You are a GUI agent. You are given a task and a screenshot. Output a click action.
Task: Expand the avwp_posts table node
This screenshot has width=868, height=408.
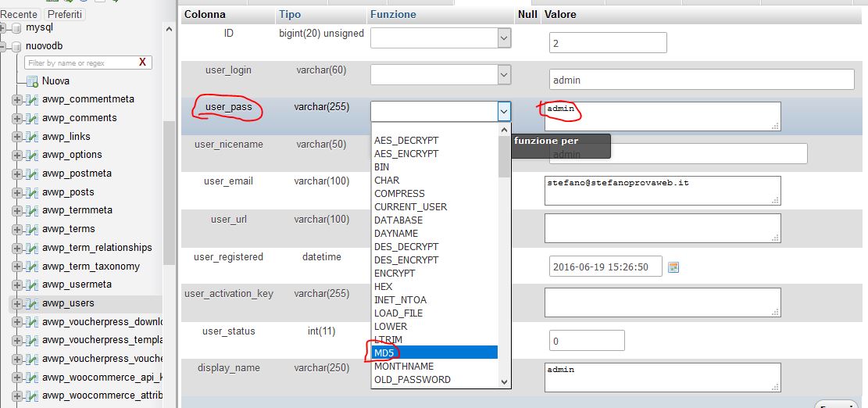(x=16, y=193)
